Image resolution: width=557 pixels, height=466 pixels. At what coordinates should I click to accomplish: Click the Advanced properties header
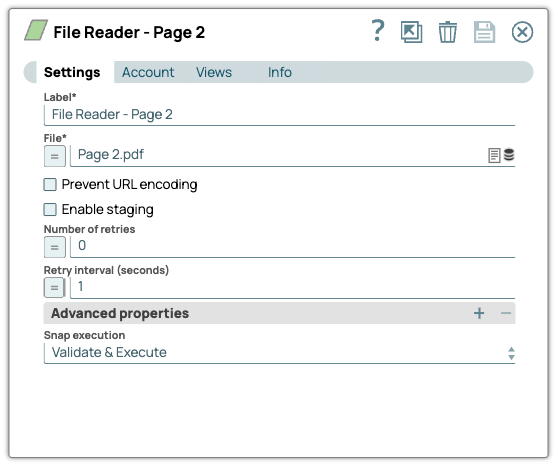(280, 313)
